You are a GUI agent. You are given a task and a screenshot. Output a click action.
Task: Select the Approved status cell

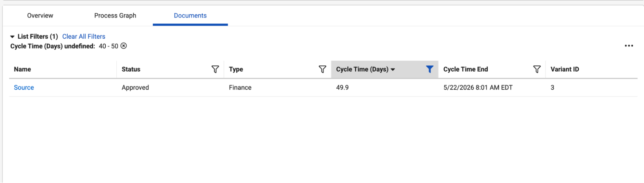pyautogui.click(x=135, y=87)
